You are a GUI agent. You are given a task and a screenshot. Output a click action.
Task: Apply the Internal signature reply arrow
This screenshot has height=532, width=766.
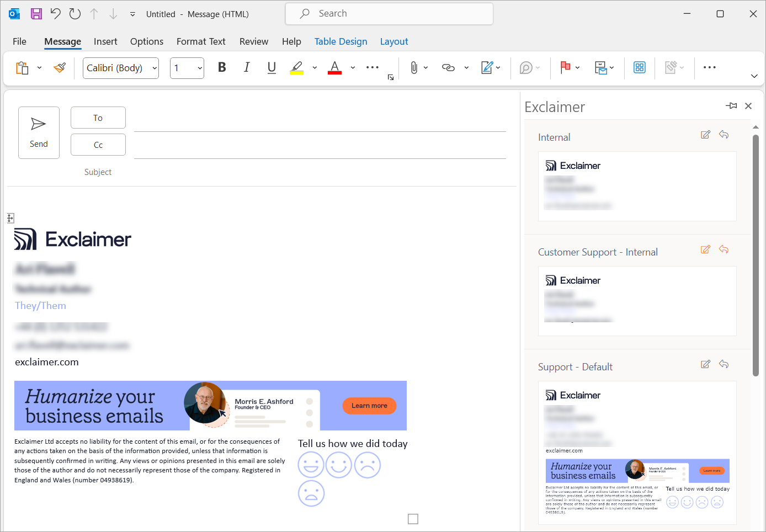click(724, 135)
